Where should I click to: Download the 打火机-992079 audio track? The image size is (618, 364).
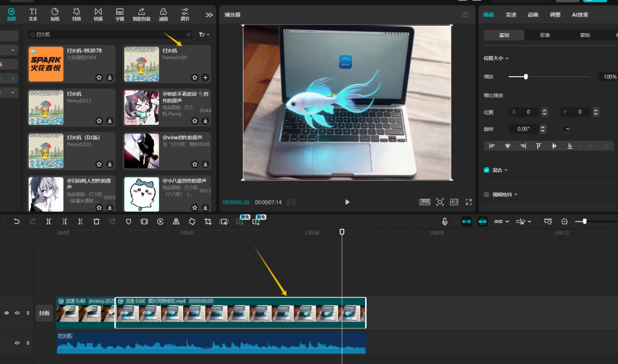(x=109, y=77)
